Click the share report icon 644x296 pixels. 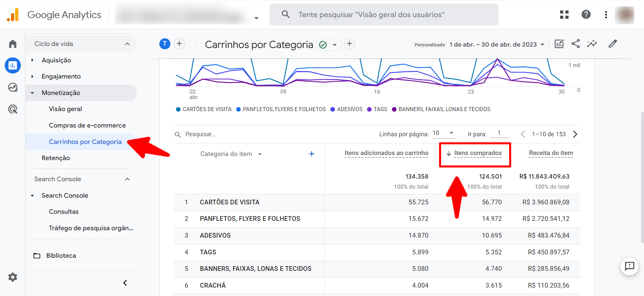pyautogui.click(x=576, y=44)
